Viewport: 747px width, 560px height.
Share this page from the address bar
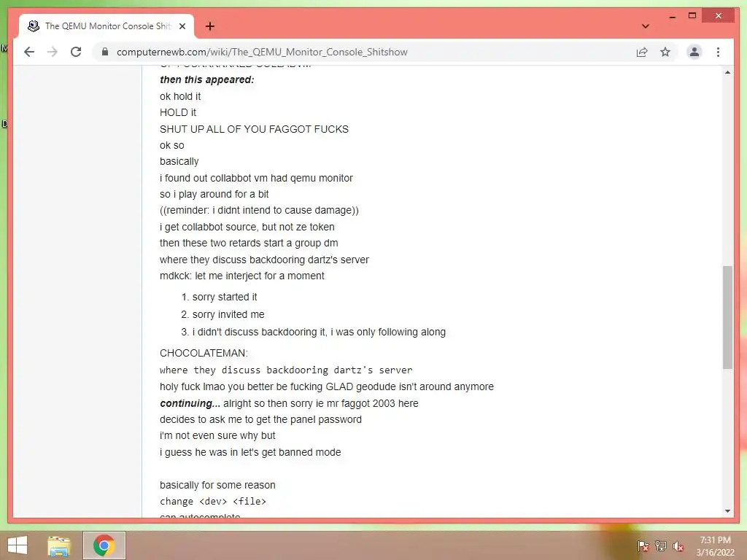pyautogui.click(x=642, y=52)
